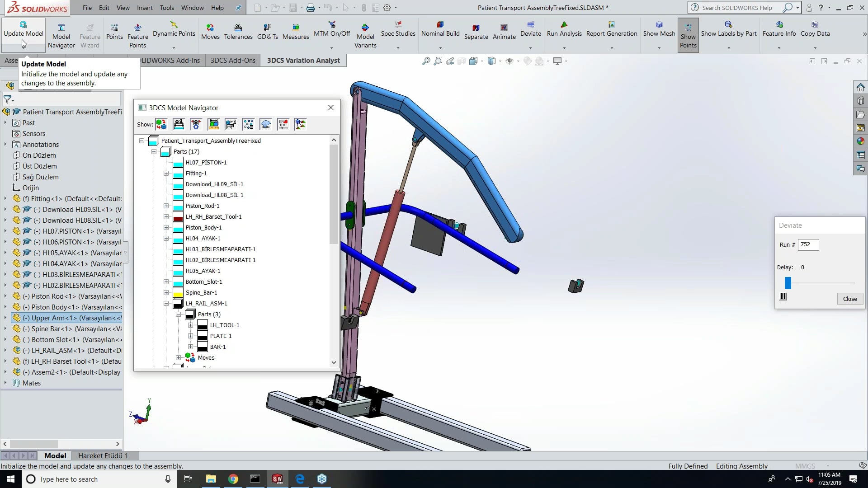Click the SOLIDWORKS taskbar icon

(278, 479)
